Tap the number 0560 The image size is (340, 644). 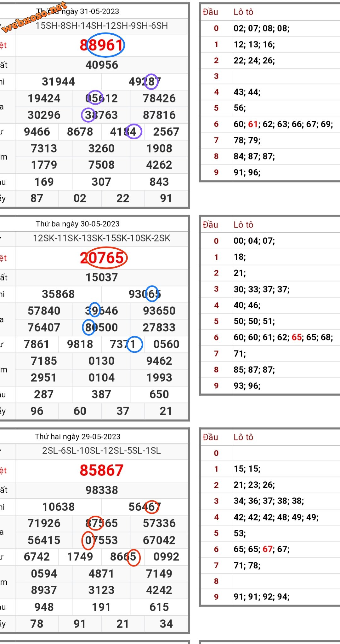click(166, 344)
